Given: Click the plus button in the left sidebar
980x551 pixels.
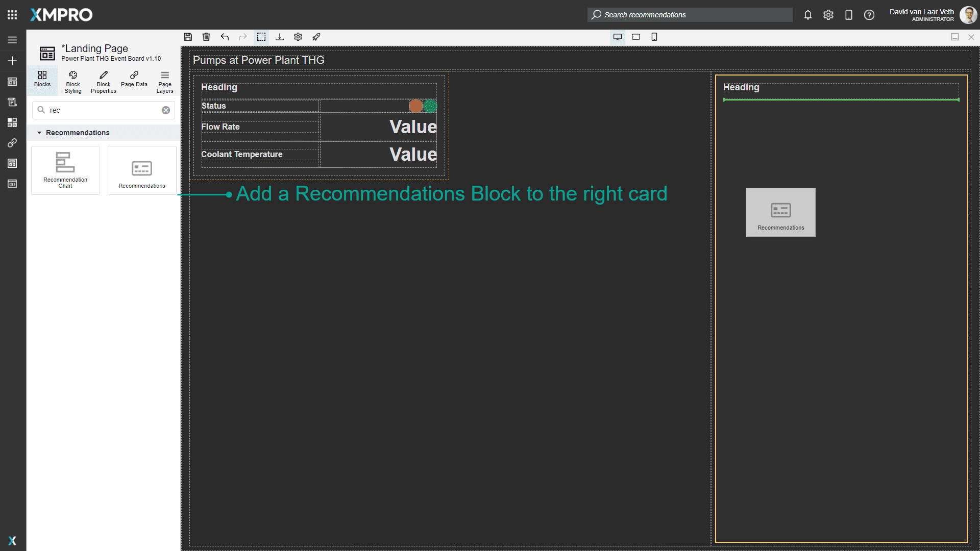Looking at the screenshot, I should click(x=12, y=61).
